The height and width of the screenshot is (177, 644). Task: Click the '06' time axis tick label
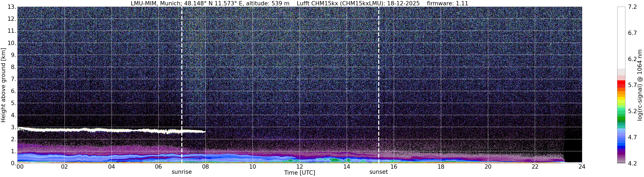(x=159, y=167)
